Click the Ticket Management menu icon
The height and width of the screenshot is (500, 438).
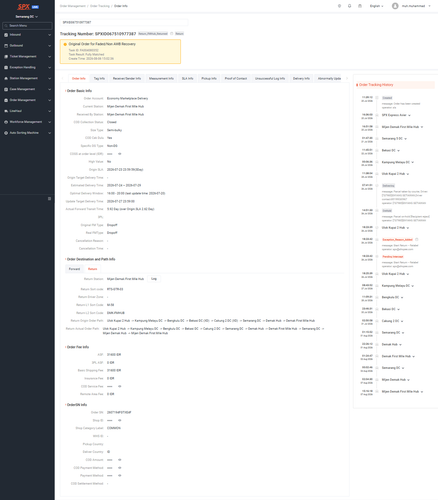[x=6, y=57]
